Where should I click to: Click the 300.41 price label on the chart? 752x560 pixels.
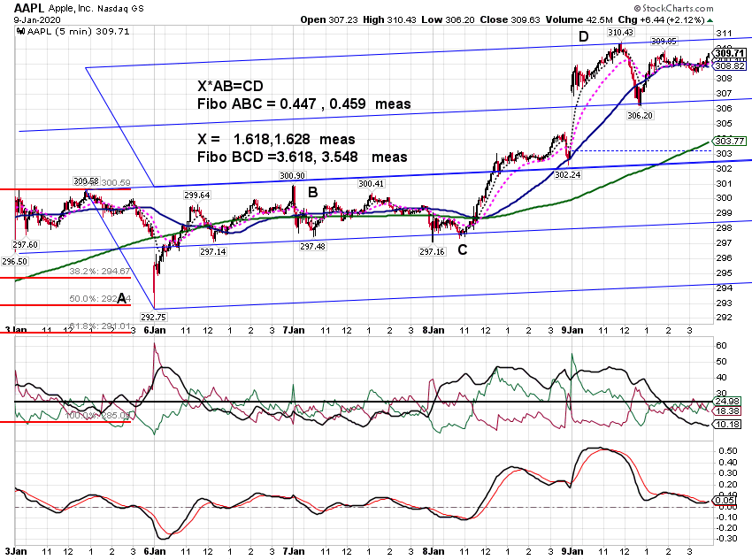point(371,184)
